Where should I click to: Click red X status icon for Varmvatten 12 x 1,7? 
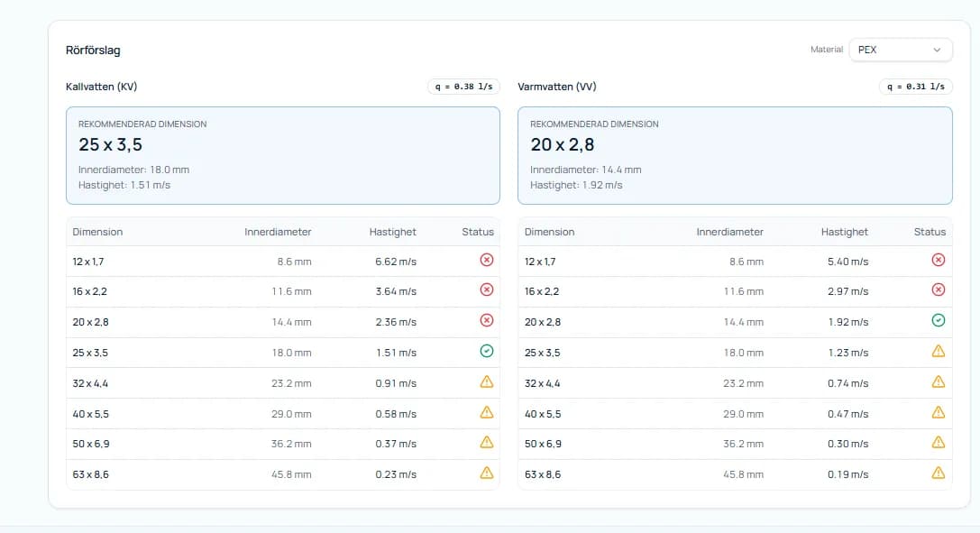tap(939, 260)
